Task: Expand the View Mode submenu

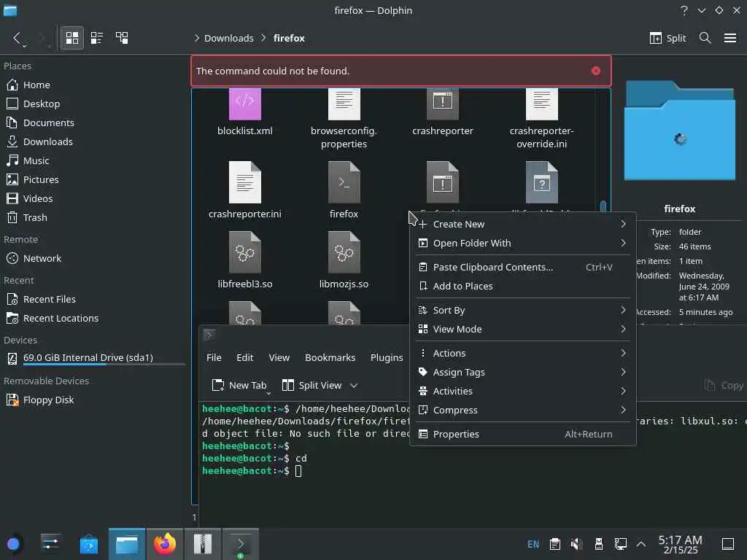Action: [x=522, y=330]
